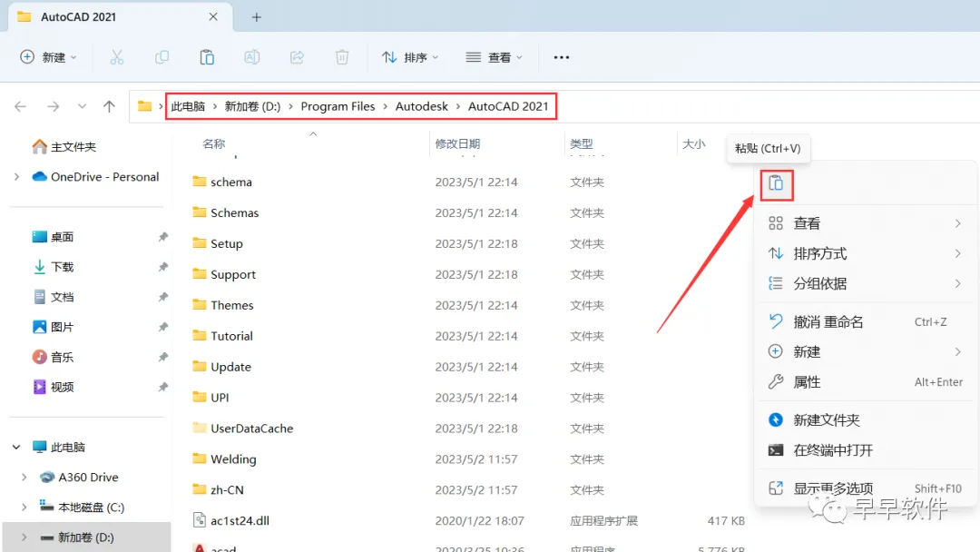Choose 在终端中打开 in context menu
The width and height of the screenshot is (980, 552).
(865, 450)
